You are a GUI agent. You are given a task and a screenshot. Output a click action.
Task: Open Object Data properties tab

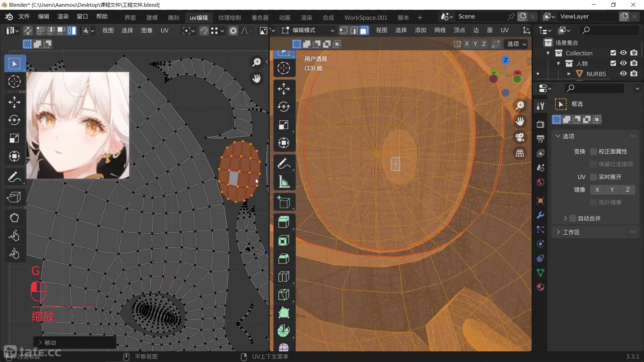tap(540, 273)
